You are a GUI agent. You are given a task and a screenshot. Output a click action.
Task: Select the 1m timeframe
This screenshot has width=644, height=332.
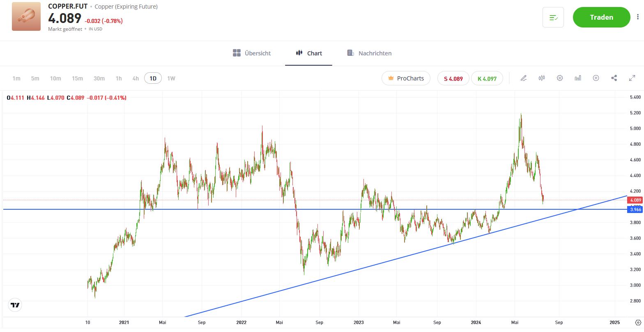pos(16,78)
